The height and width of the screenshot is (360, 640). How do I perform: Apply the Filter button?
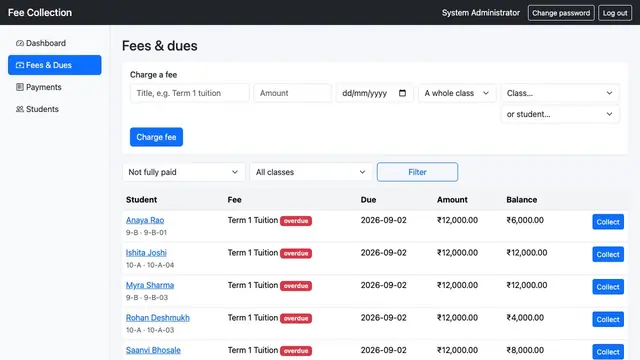[x=417, y=172]
